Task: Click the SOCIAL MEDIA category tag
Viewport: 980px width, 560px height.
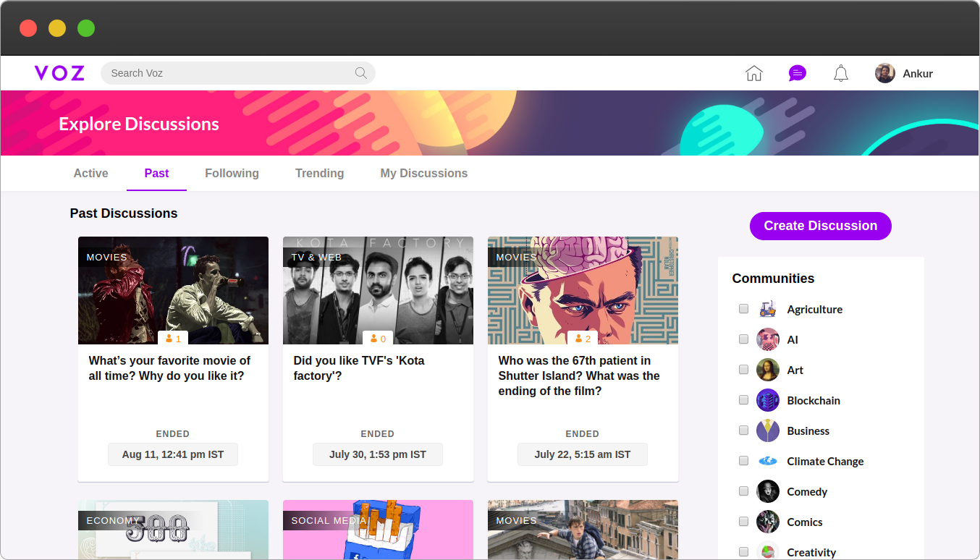Action: point(329,520)
